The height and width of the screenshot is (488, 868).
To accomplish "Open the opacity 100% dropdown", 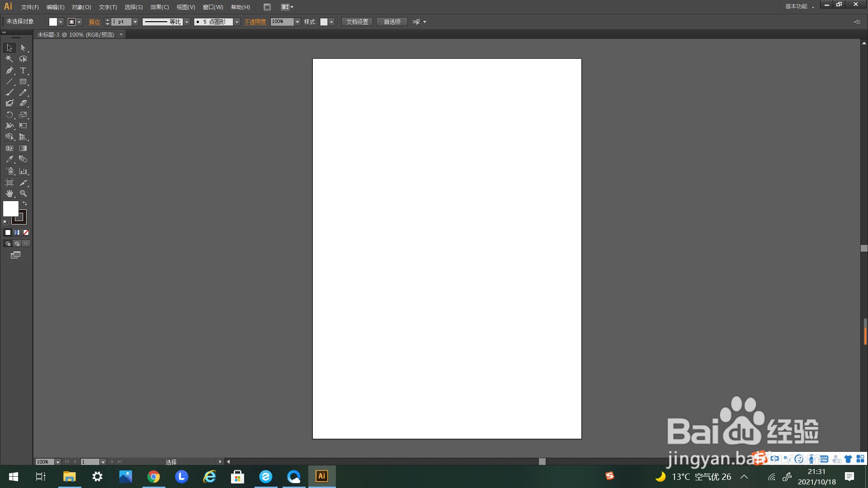I will coord(297,22).
